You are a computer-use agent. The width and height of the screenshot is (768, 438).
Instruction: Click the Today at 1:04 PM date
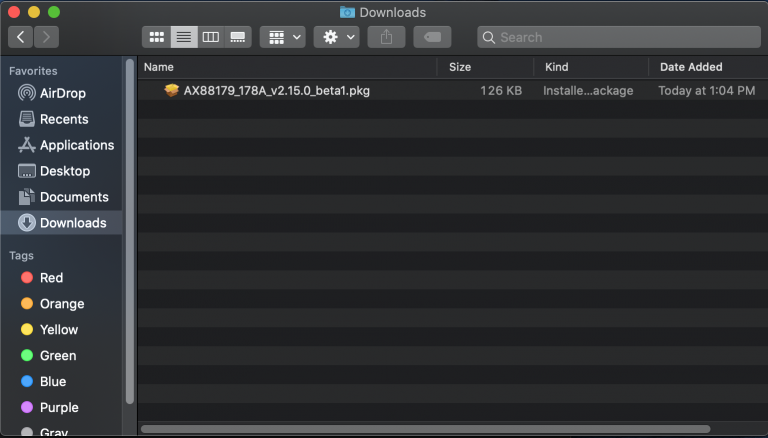(706, 91)
